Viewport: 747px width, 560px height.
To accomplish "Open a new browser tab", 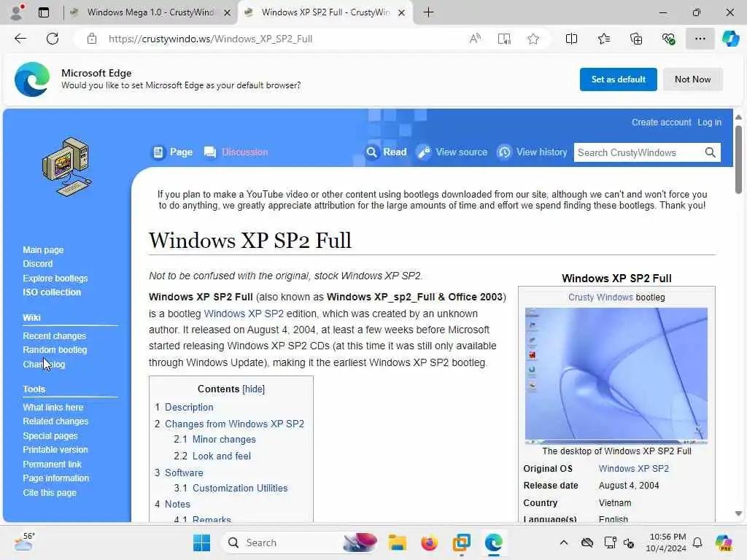I will click(x=428, y=12).
